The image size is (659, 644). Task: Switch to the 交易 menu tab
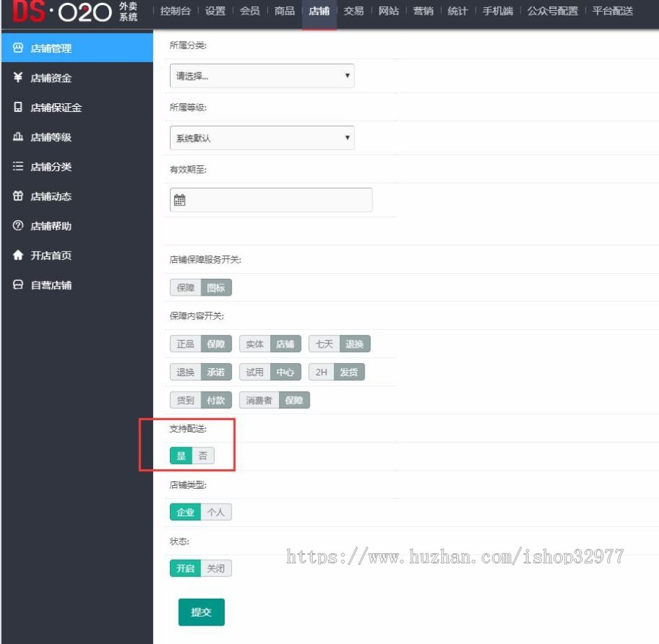point(353,11)
